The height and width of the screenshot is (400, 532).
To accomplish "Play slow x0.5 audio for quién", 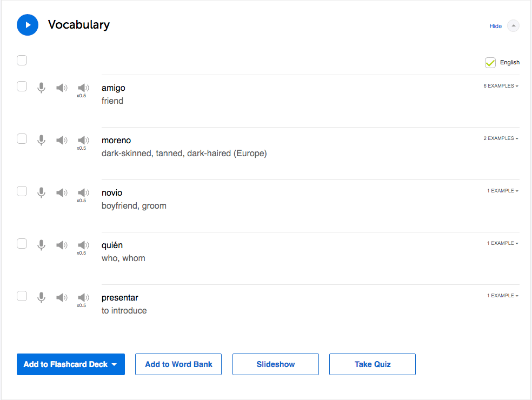I will (x=83, y=245).
